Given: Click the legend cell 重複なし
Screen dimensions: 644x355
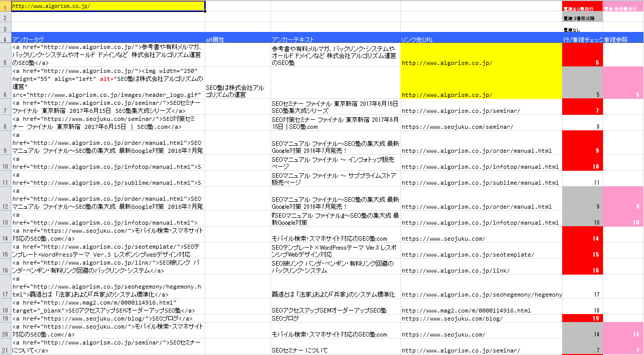Looking at the screenshot, I should click(583, 27).
